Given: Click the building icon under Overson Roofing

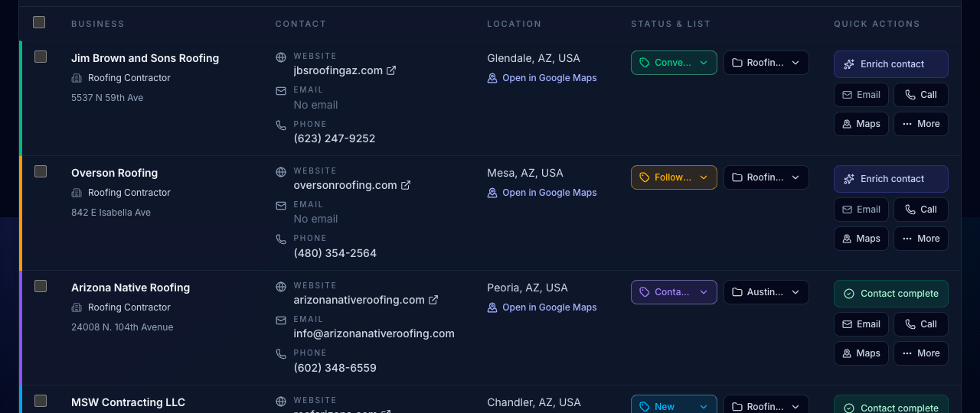Looking at the screenshot, I should point(77,193).
